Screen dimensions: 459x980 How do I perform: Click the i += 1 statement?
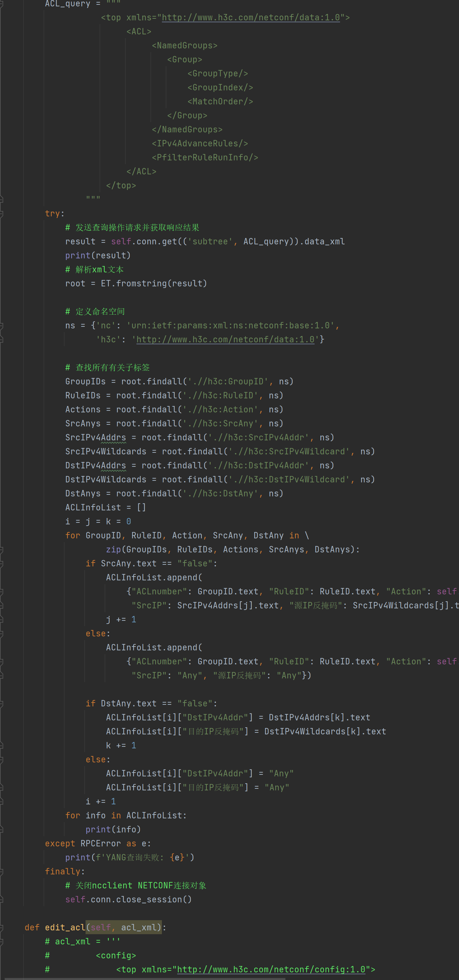click(x=101, y=801)
